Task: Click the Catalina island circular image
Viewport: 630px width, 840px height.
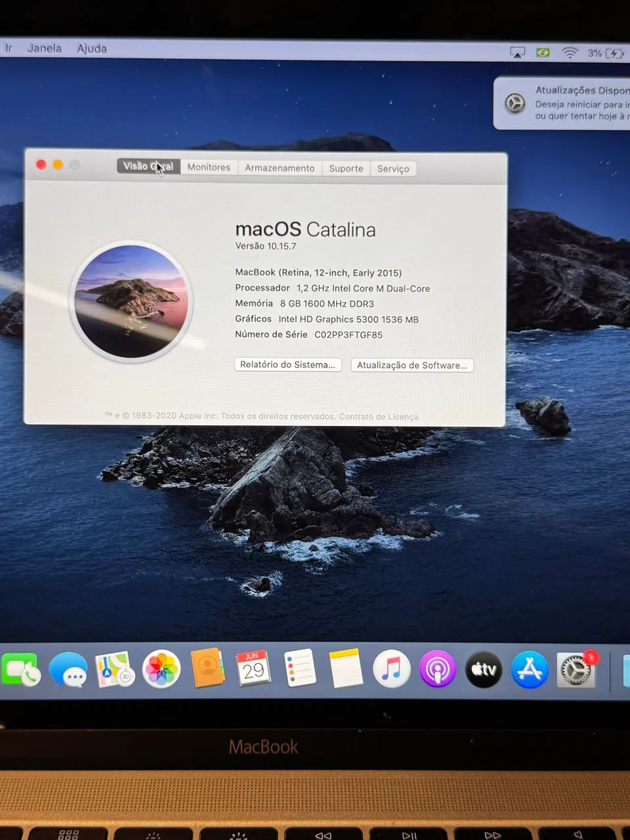Action: pos(131,302)
